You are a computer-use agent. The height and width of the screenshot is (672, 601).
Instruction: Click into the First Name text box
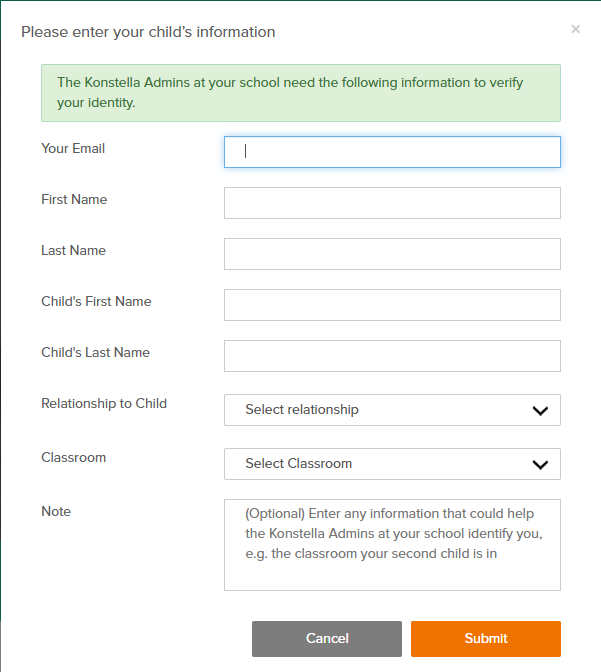[x=392, y=203]
